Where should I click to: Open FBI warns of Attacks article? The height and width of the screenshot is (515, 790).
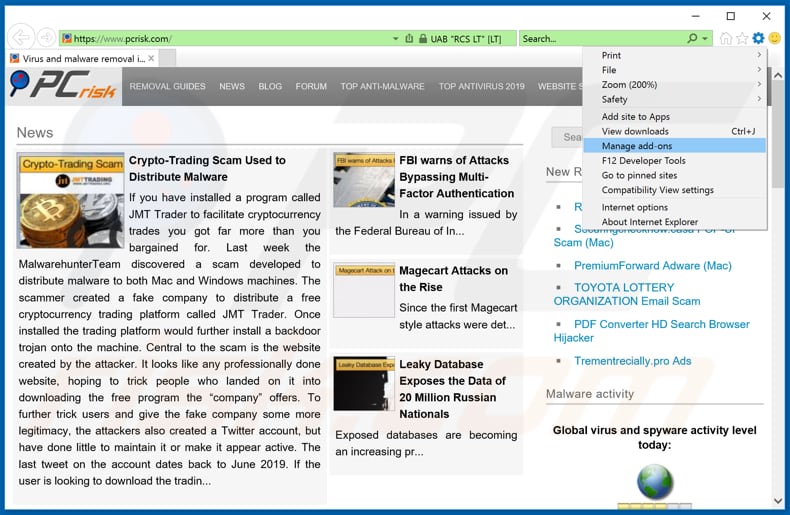point(456,176)
